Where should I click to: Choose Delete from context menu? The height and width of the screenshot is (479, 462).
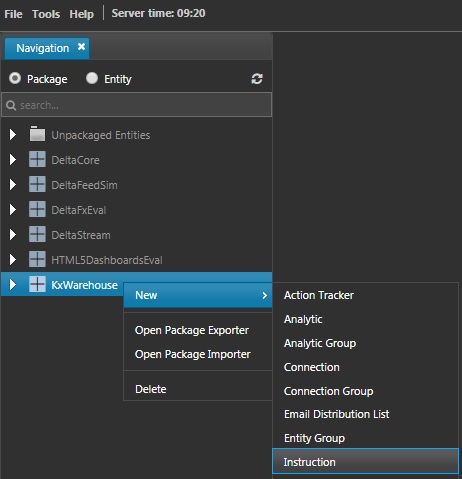pyautogui.click(x=198, y=389)
